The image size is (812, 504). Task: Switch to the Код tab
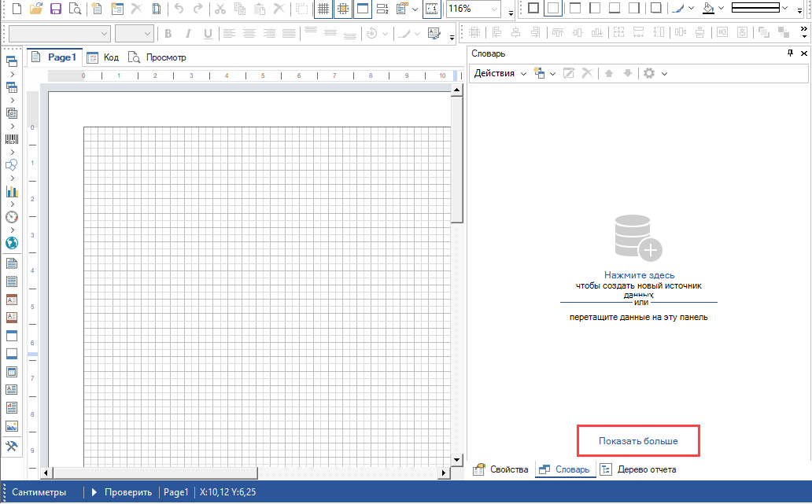[x=102, y=57]
